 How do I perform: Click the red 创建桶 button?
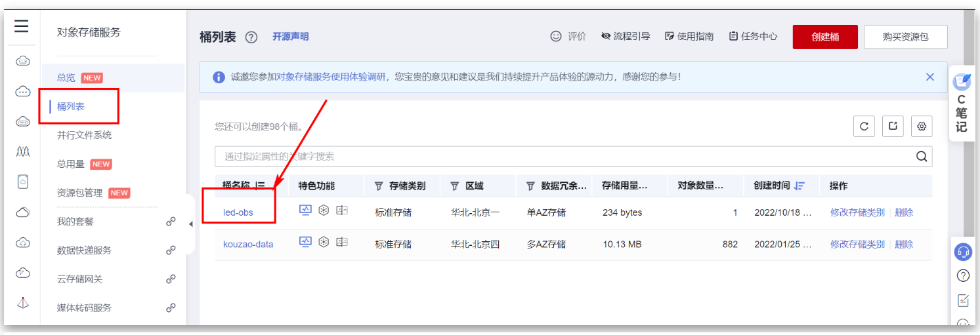[825, 37]
